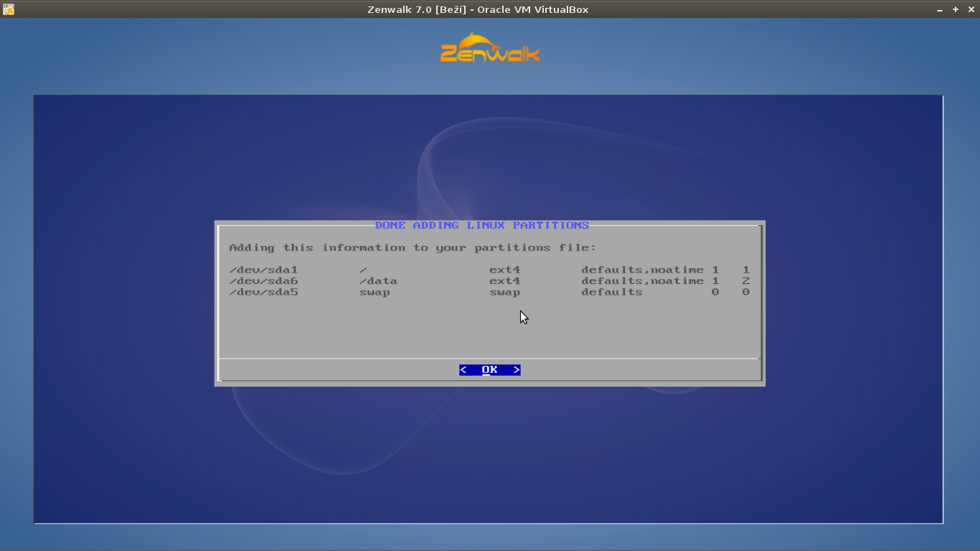Click the 'DONE ADDING LINUX PARTITIONS' title
This screenshot has height=551, width=980.
coord(482,225)
